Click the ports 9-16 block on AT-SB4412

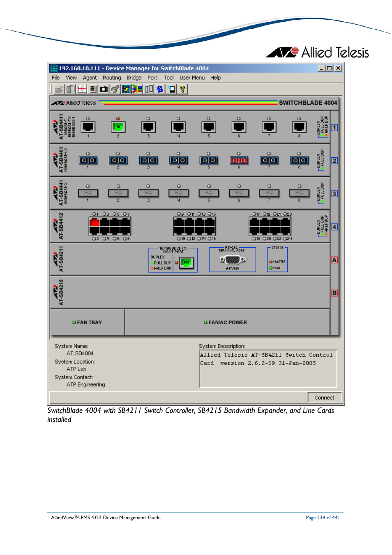pos(195,226)
